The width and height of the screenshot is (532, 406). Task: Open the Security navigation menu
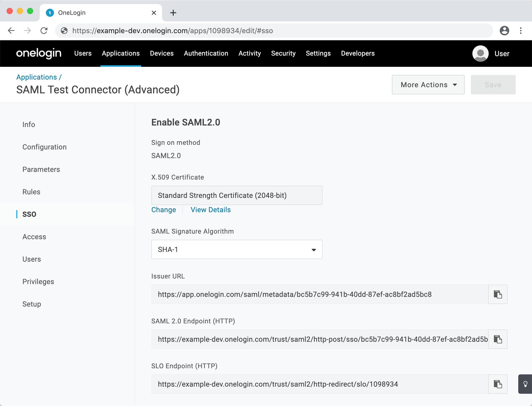(x=283, y=53)
